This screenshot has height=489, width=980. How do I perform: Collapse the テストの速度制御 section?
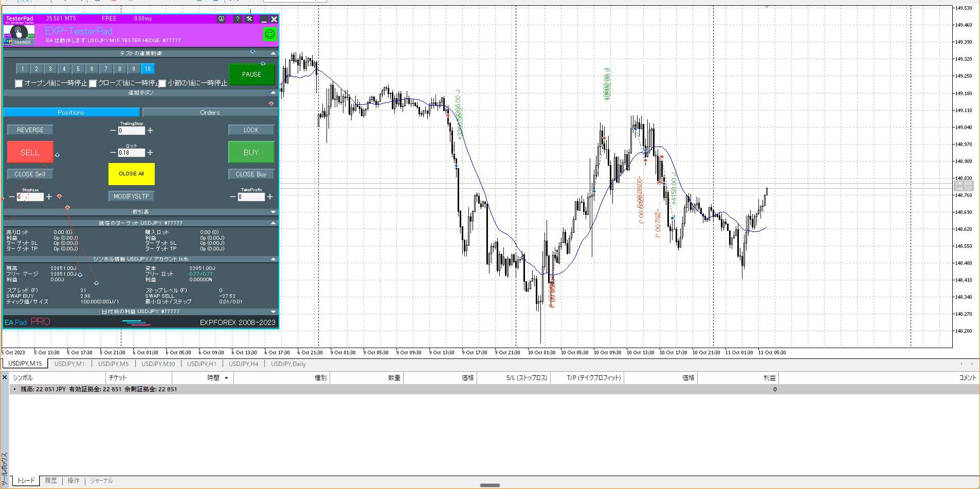coord(273,53)
